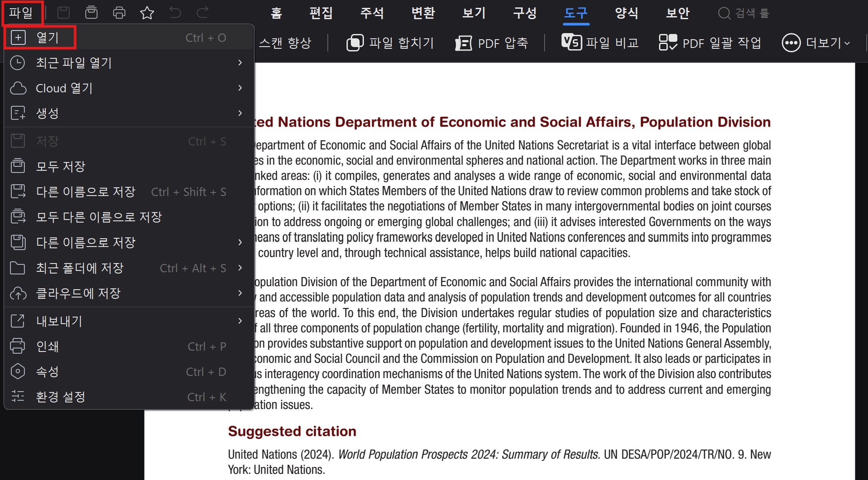Click the clock icon for recent files

point(18,63)
